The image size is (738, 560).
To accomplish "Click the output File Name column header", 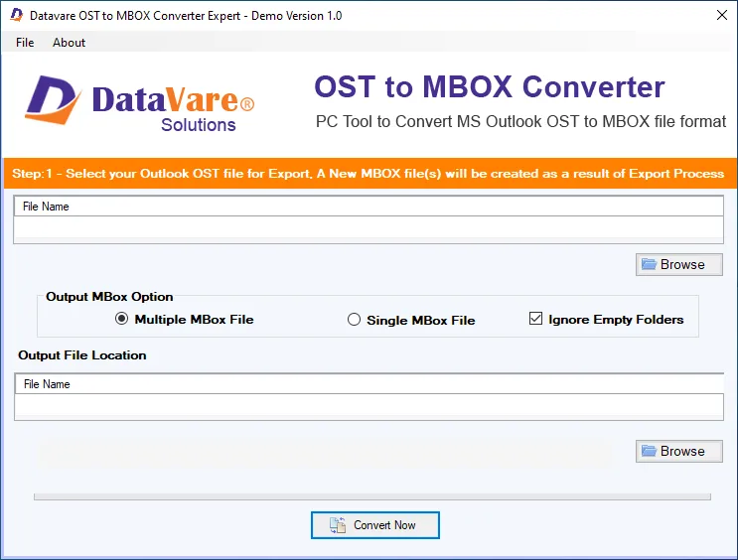I will [369, 384].
